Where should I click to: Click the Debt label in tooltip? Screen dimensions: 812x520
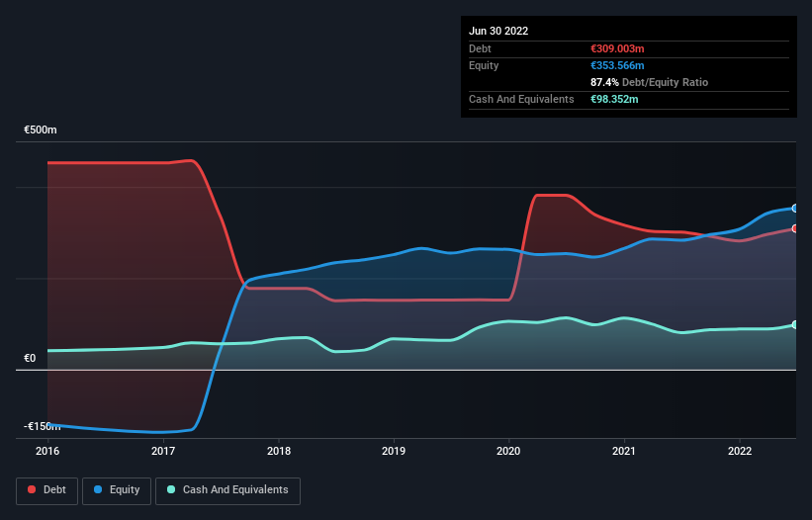pyautogui.click(x=480, y=48)
